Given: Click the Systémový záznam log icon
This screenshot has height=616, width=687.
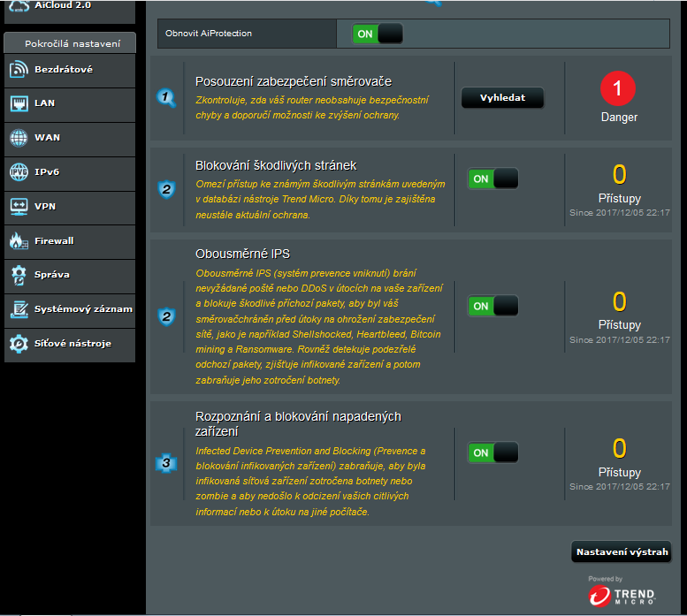Looking at the screenshot, I should [19, 309].
